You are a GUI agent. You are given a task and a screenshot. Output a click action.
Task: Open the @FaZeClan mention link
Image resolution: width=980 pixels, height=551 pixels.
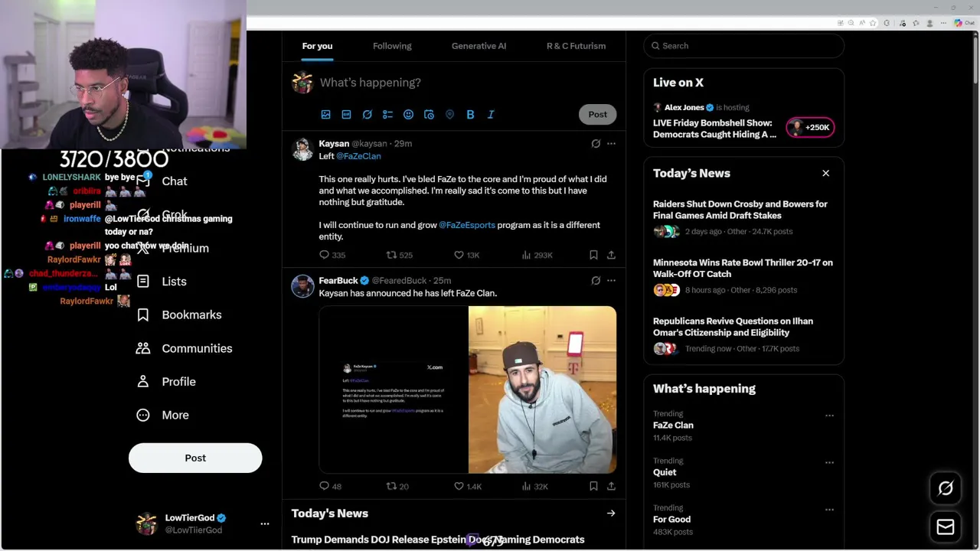[358, 156]
